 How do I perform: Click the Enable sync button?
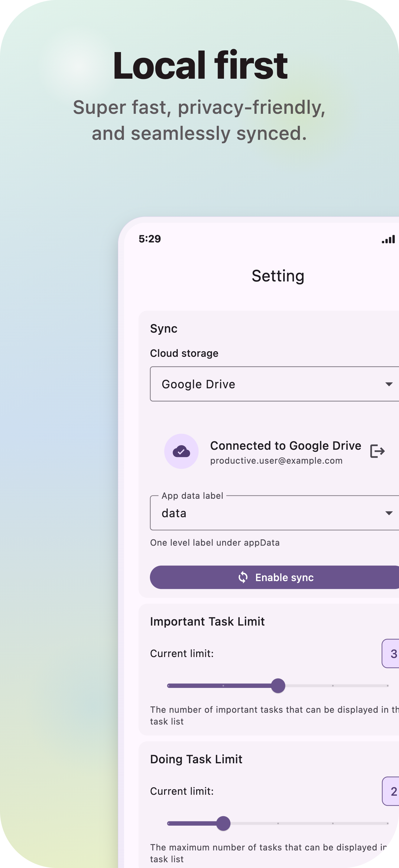click(x=274, y=577)
